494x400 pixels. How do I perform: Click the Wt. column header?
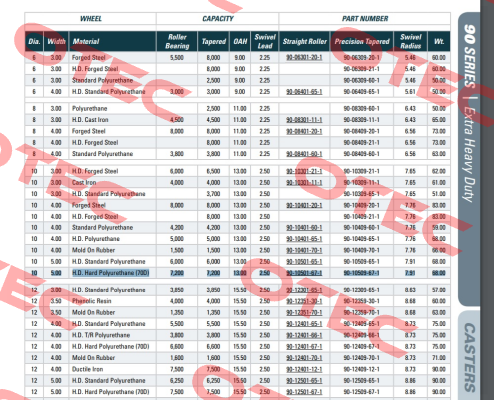click(439, 42)
